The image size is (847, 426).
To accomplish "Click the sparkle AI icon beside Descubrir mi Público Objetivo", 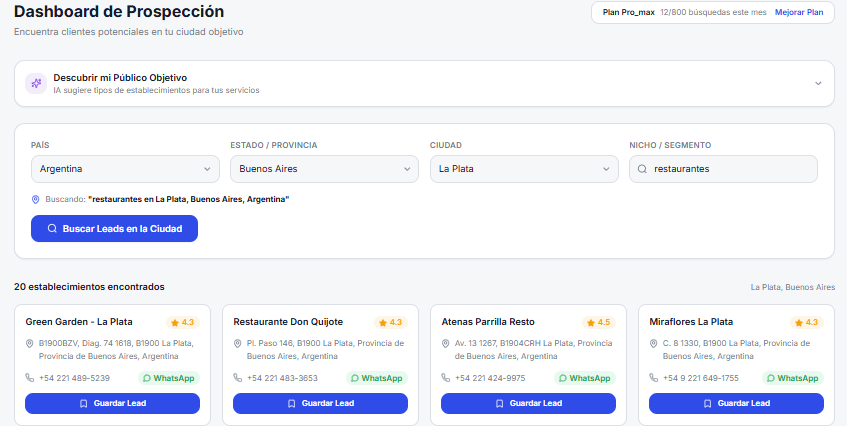I will (36, 84).
